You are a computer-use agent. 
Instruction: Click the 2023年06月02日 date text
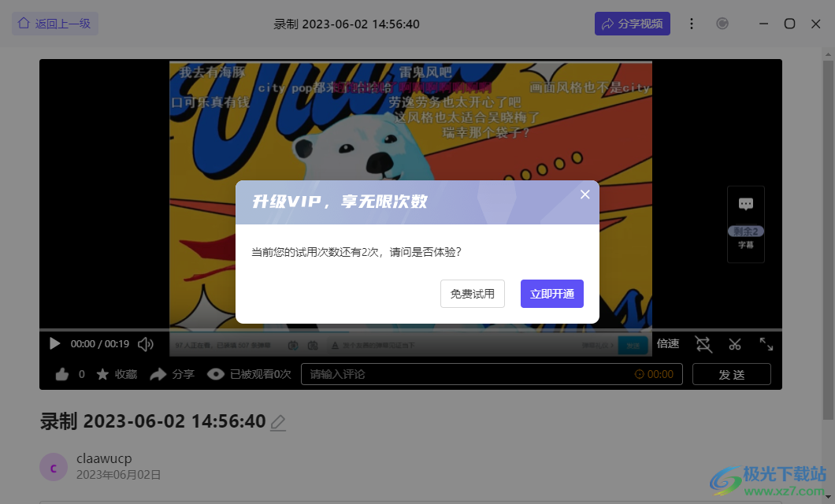coord(118,474)
